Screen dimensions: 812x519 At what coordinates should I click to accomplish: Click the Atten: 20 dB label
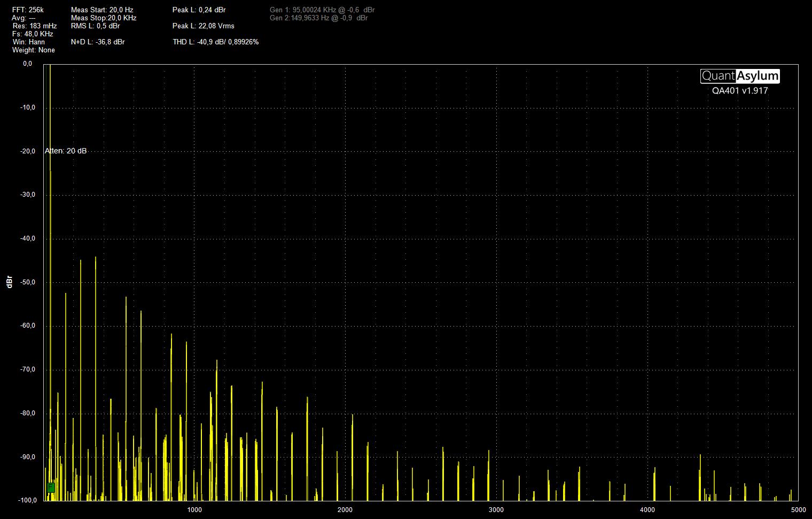(x=66, y=151)
